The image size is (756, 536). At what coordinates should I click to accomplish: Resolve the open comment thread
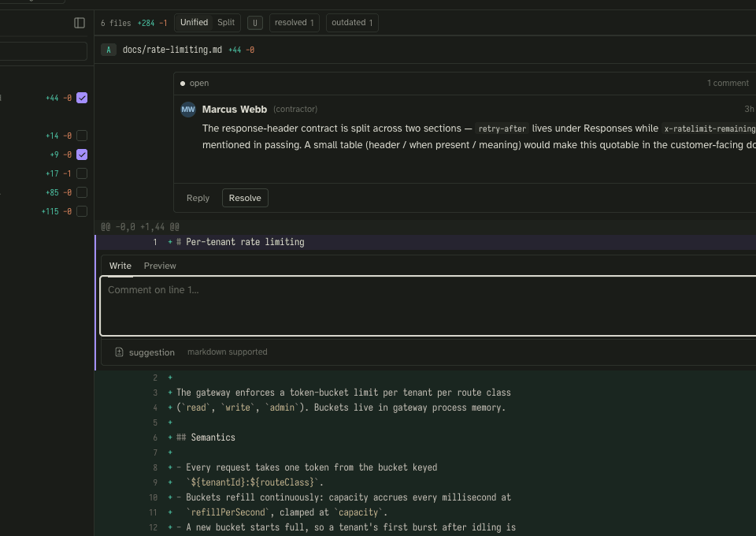click(x=245, y=198)
